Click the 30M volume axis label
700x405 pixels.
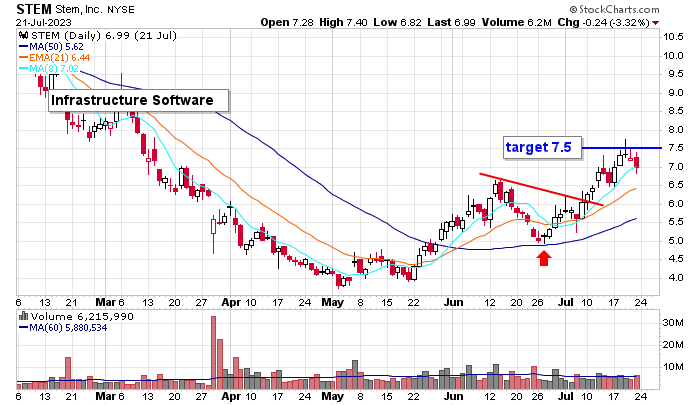tap(674, 322)
